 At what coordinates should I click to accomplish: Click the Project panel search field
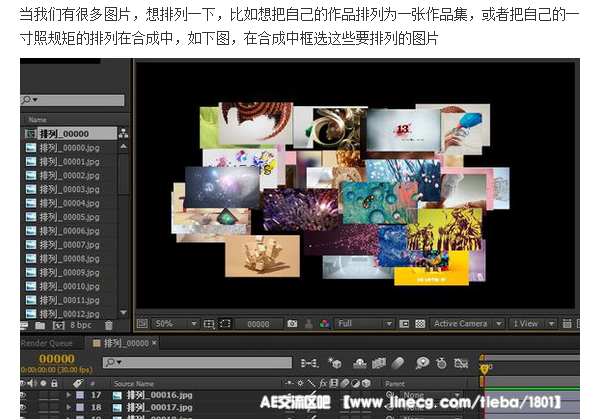coord(72,100)
